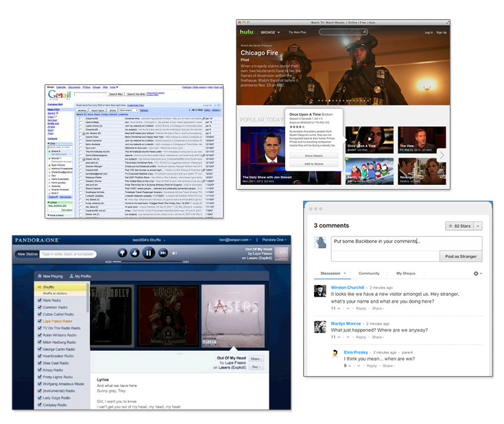Expand Pandora One account dropdown
The image size is (504, 424).
274,240
